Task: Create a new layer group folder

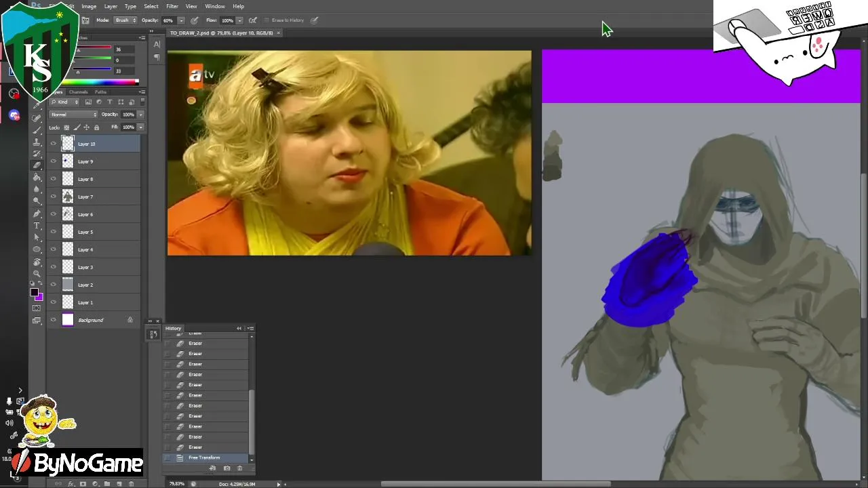Action: [x=107, y=484]
